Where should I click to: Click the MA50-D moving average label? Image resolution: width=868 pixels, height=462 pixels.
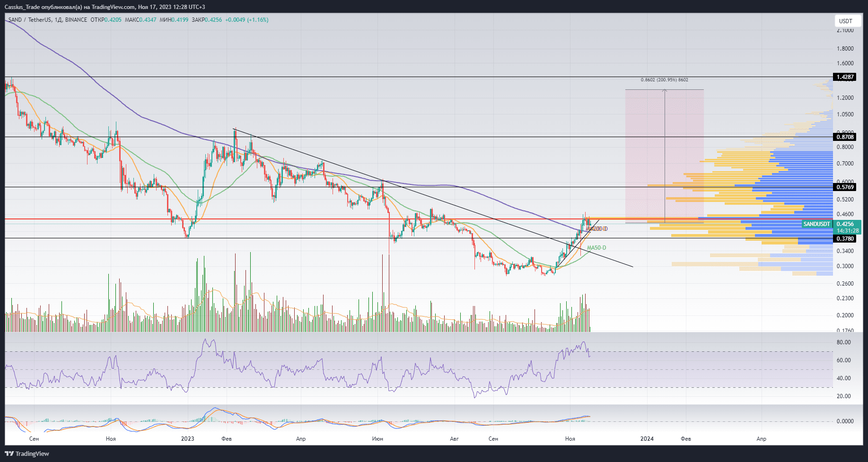pyautogui.click(x=596, y=248)
